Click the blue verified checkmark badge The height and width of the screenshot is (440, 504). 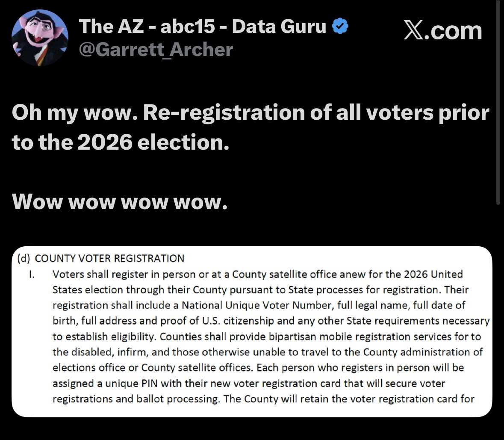pyautogui.click(x=340, y=27)
